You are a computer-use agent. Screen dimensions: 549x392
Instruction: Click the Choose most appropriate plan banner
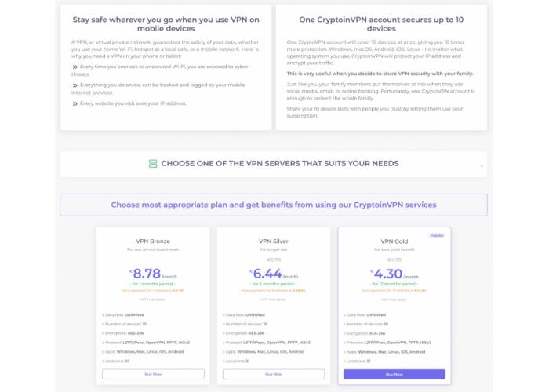(x=274, y=205)
